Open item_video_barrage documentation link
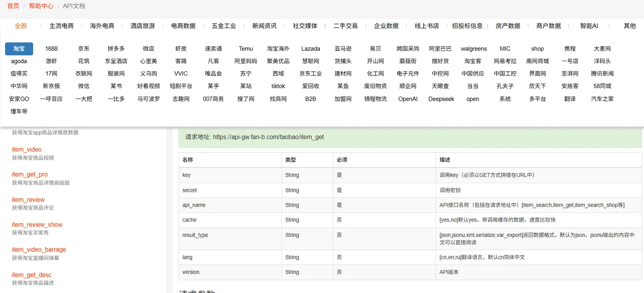This screenshot has height=293, width=644. 39,249
